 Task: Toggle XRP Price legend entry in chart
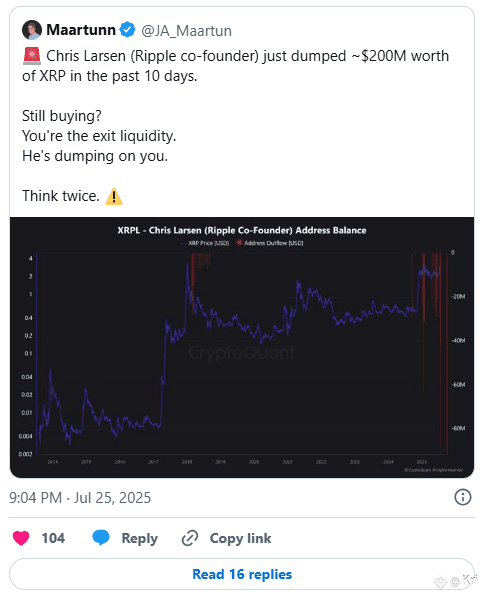point(204,243)
